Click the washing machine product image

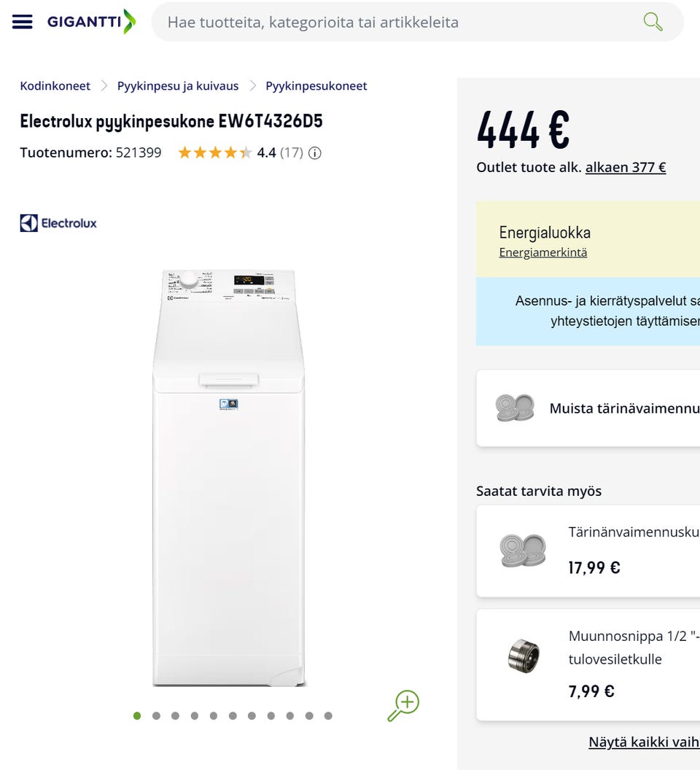point(228,478)
